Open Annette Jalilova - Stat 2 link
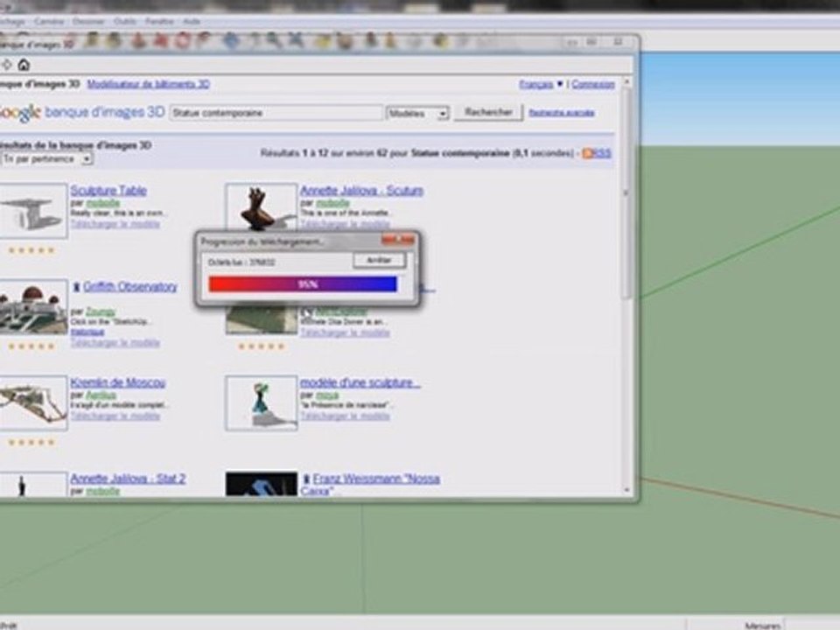Viewport: 840px width, 630px height. (128, 479)
